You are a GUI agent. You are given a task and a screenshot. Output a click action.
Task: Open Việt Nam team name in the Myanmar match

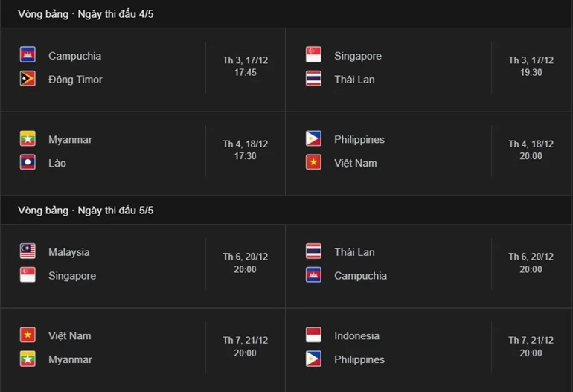point(69,335)
